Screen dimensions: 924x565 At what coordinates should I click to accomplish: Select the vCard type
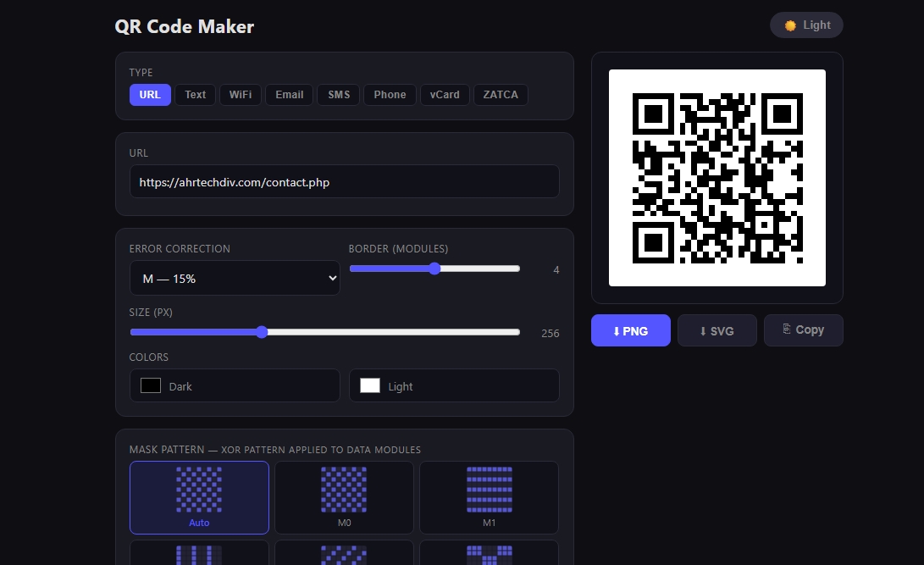click(x=445, y=95)
